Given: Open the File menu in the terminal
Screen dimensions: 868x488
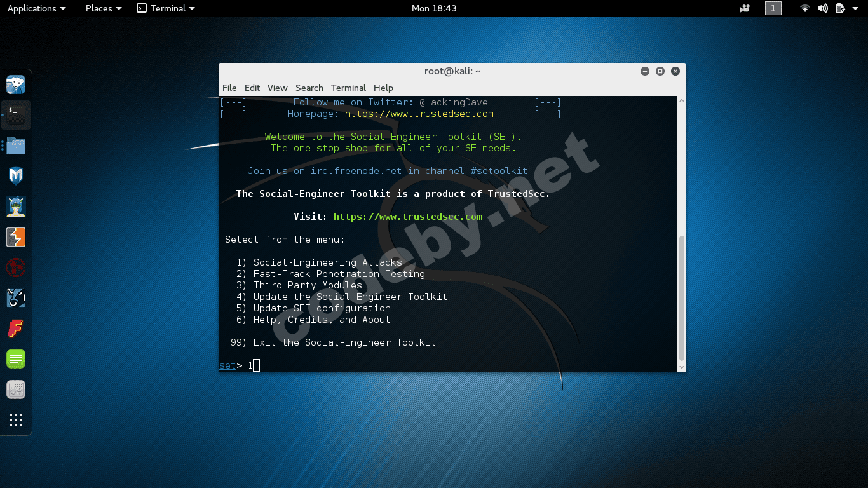Looking at the screenshot, I should (229, 88).
